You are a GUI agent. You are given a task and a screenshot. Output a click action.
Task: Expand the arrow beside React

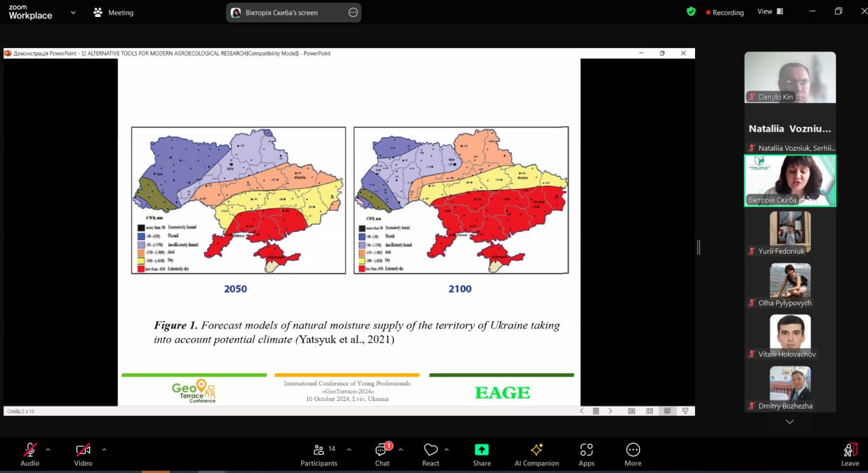pos(446,449)
